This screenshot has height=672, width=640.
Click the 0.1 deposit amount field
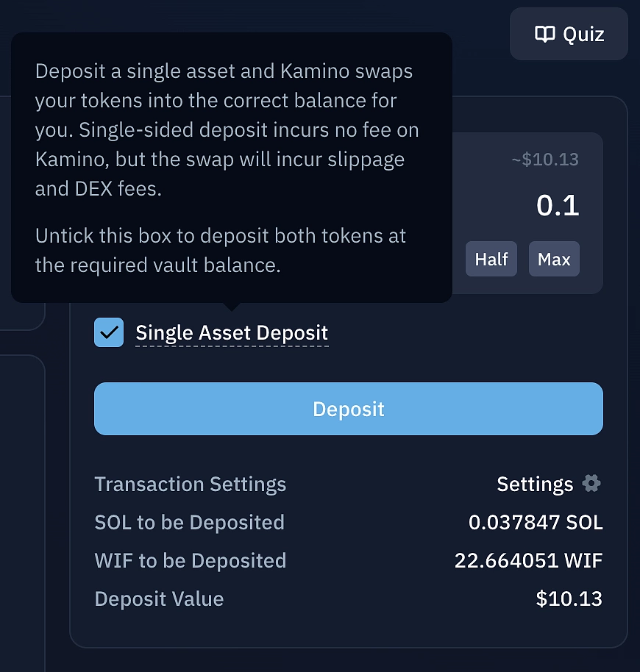tap(557, 206)
